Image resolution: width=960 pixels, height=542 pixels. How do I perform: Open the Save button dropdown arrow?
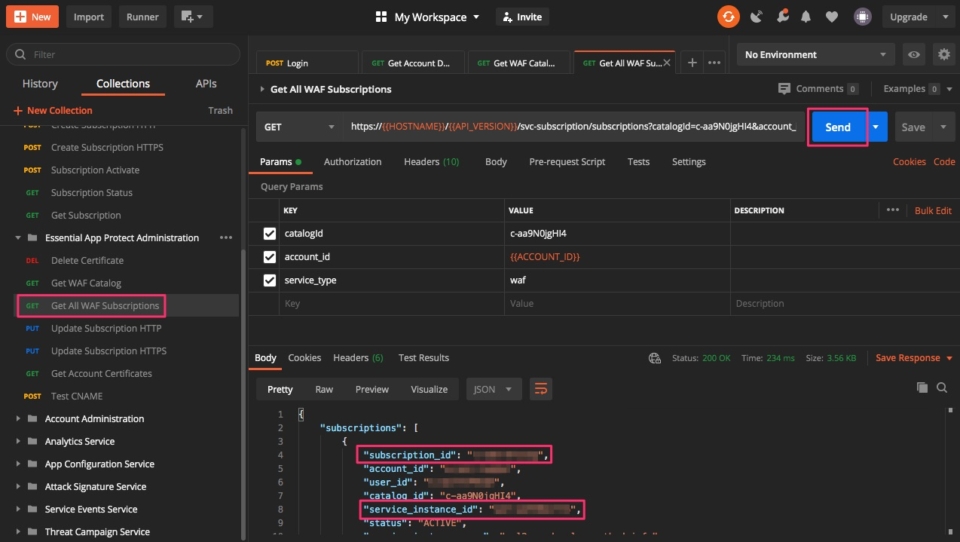coord(943,127)
